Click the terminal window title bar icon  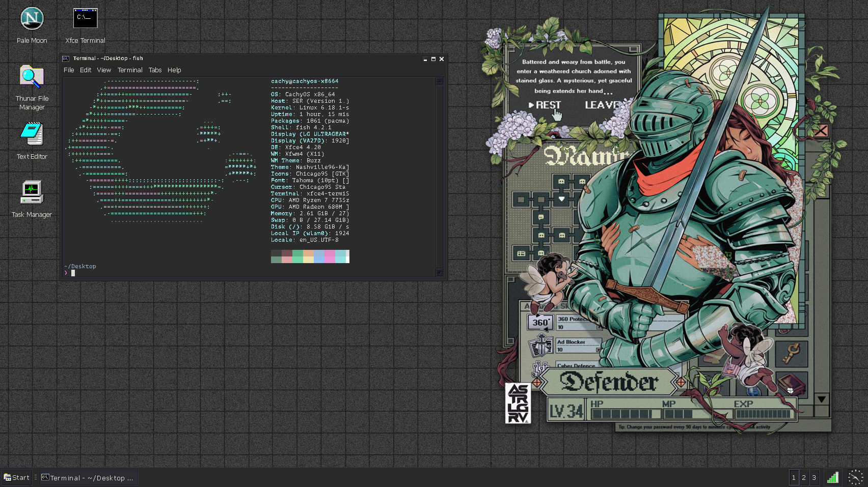(x=66, y=59)
